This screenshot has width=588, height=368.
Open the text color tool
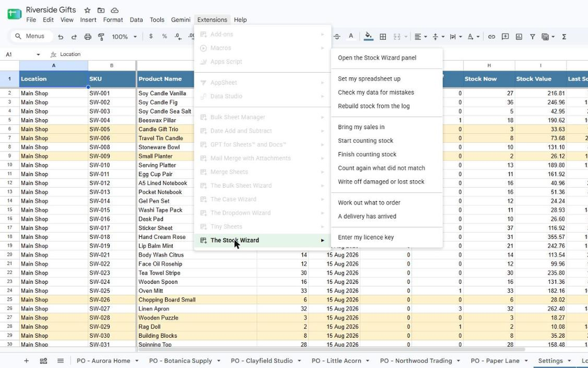(x=351, y=37)
